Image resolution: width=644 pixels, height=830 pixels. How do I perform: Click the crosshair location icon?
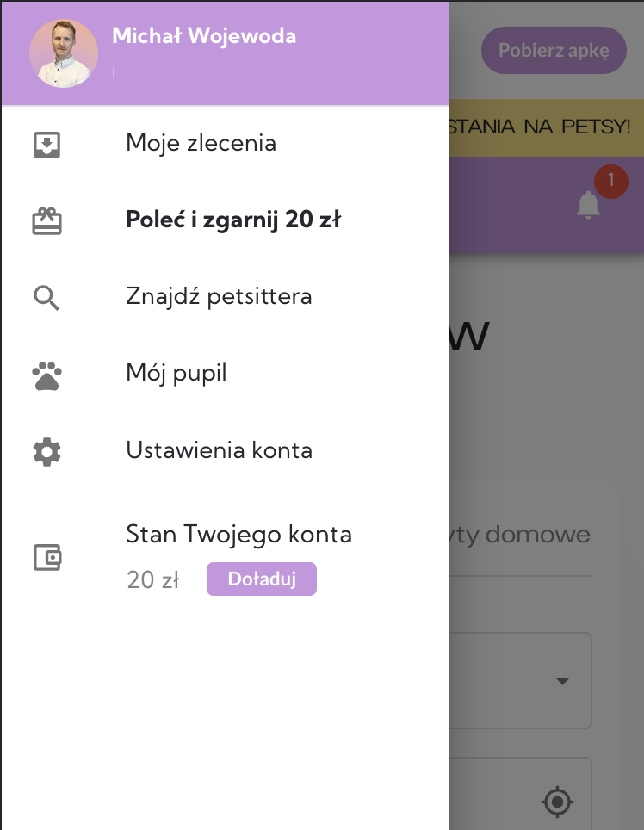click(x=557, y=802)
